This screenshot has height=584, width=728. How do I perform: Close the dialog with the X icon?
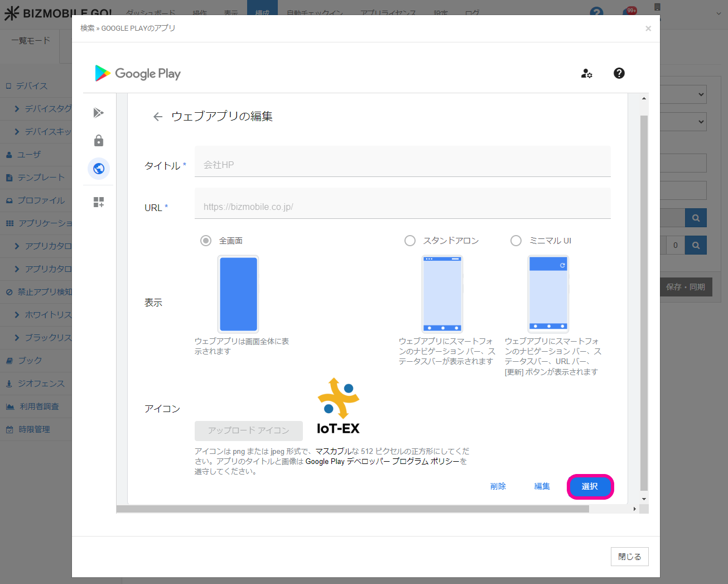tap(648, 28)
